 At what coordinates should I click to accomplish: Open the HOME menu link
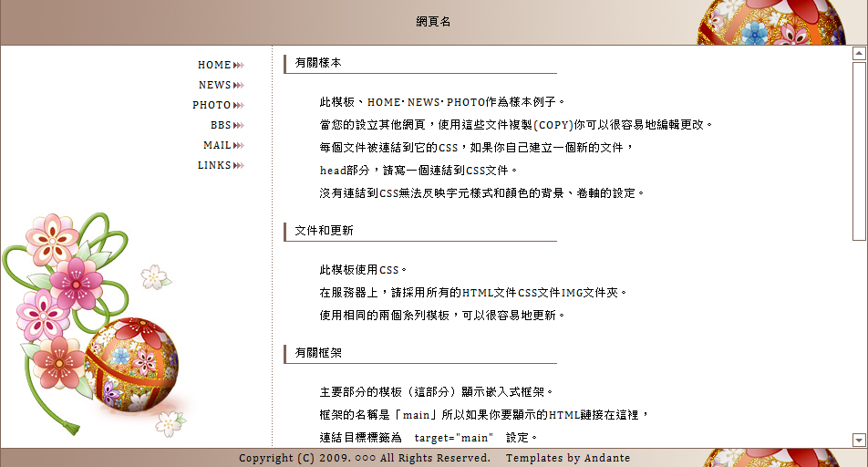click(x=214, y=65)
